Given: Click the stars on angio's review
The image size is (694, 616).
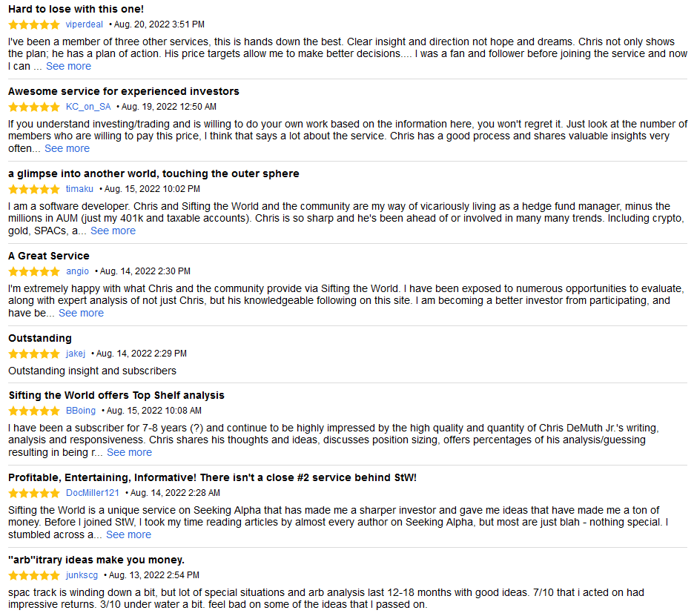Looking at the screenshot, I should pyautogui.click(x=34, y=271).
